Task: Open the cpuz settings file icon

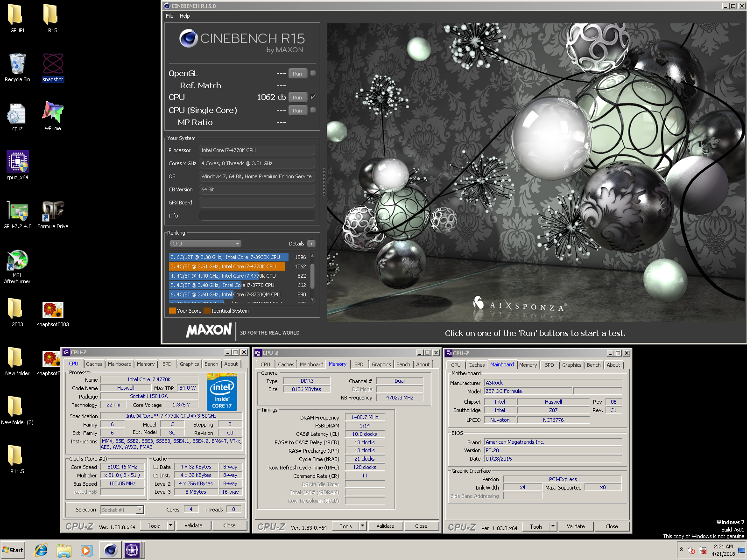Action: coord(17,117)
